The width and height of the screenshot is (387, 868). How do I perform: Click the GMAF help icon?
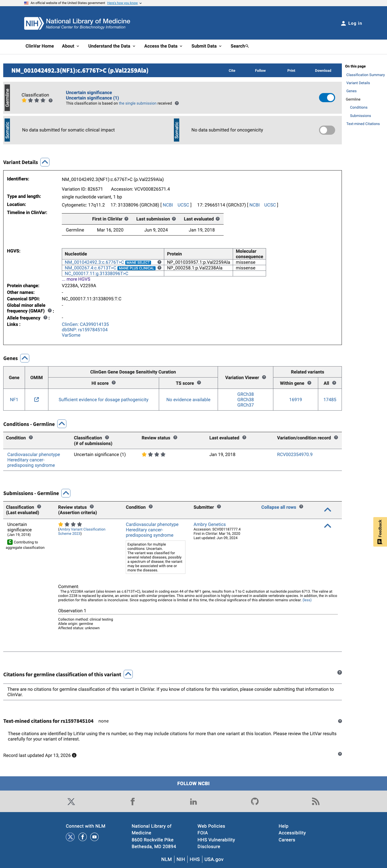tap(49, 311)
